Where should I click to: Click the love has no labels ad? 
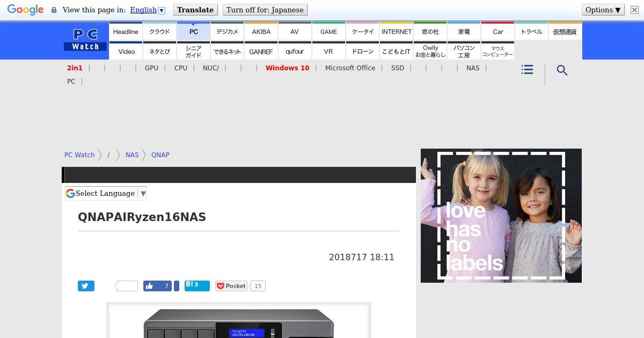tap(501, 216)
